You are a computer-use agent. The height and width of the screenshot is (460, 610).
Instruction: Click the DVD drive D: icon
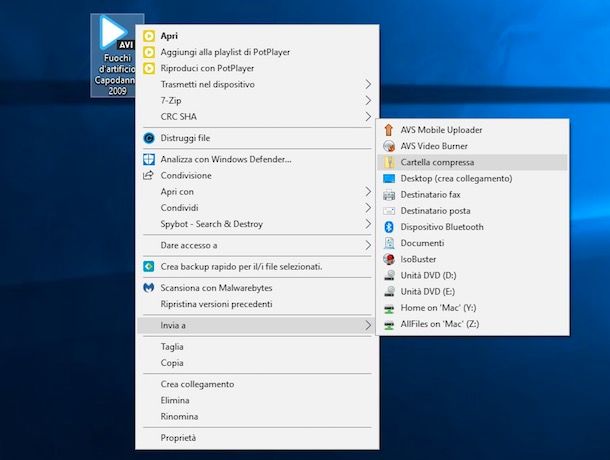[389, 276]
